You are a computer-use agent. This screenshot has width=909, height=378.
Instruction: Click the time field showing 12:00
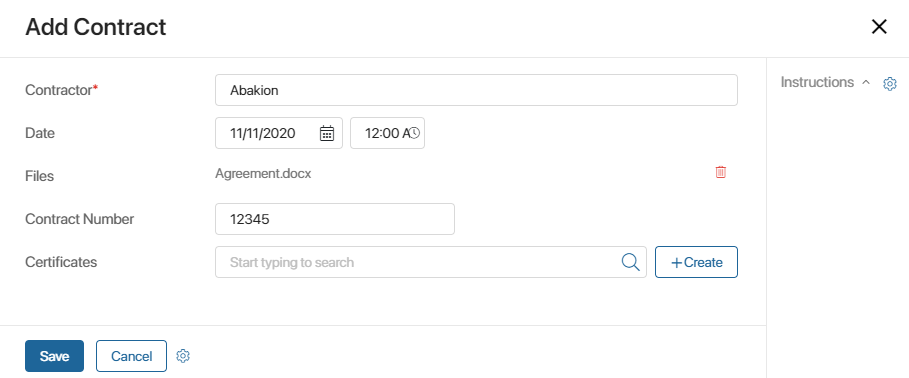pyautogui.click(x=387, y=133)
